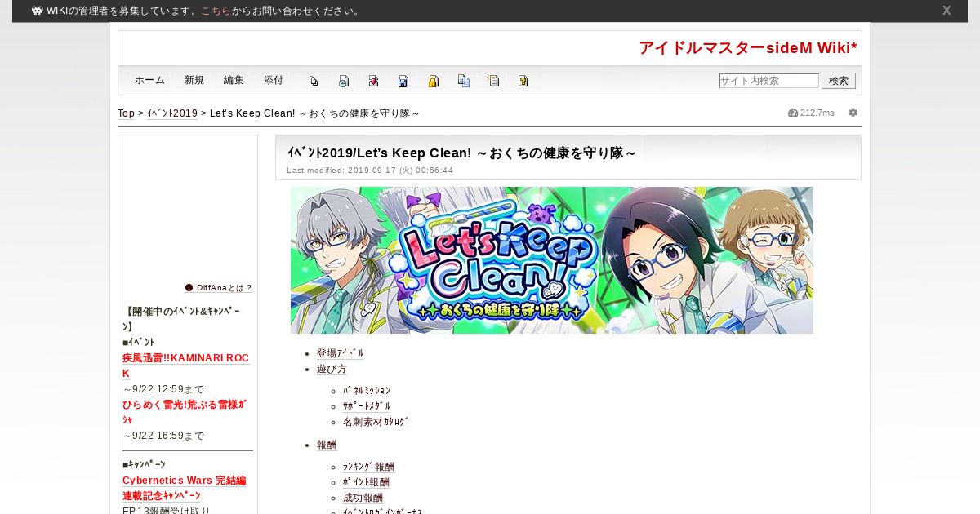Open the ホーム menu

[x=149, y=80]
